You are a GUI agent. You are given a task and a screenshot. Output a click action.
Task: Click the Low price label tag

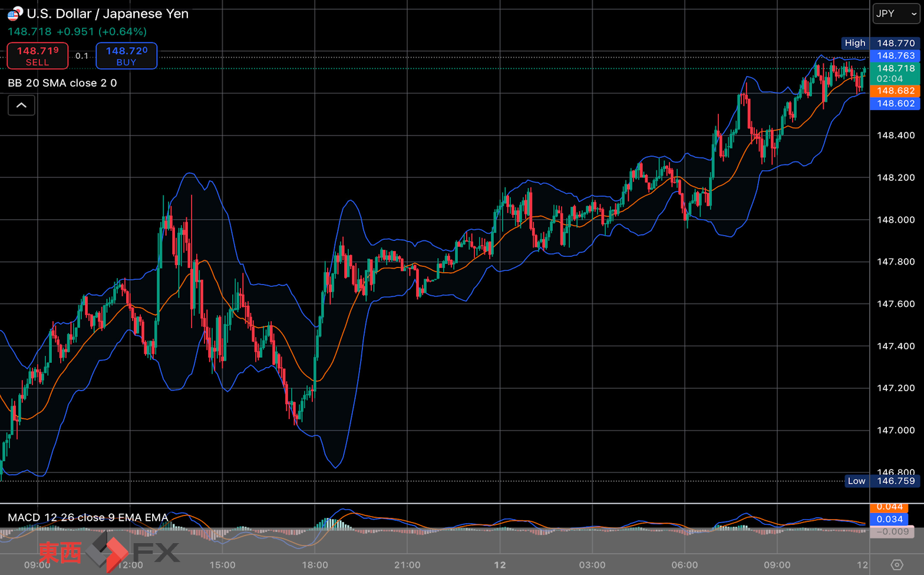point(856,481)
